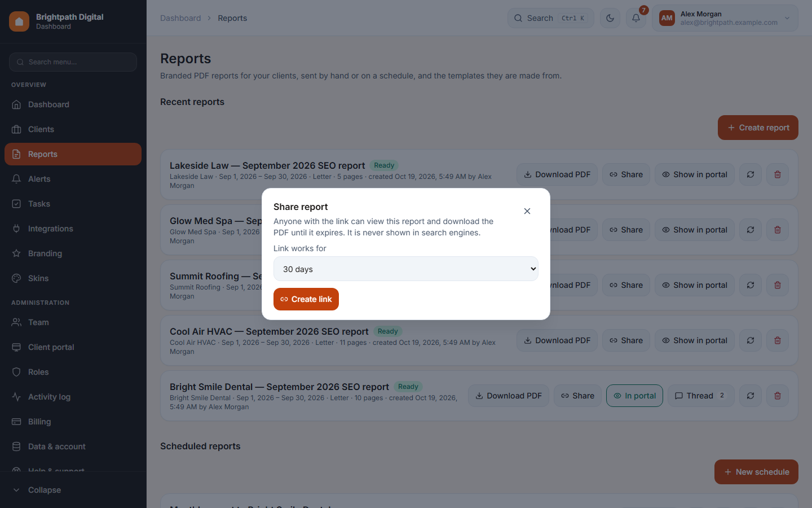Regenerate the Glow Med Spa report
The width and height of the screenshot is (812, 508).
point(751,230)
